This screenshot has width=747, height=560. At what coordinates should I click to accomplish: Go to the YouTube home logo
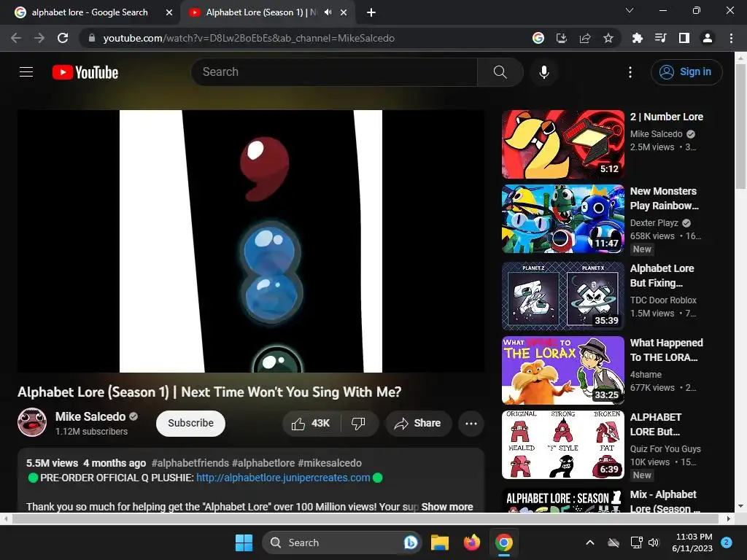tap(85, 72)
